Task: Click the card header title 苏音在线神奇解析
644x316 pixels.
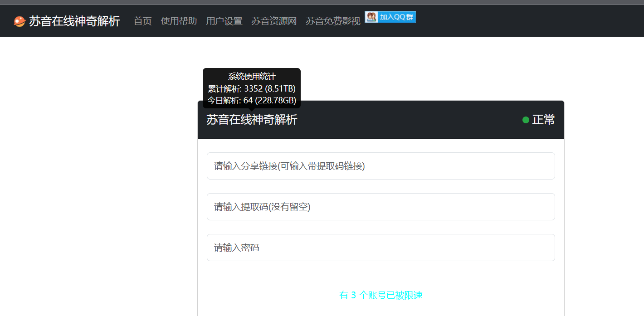Action: coord(252,120)
